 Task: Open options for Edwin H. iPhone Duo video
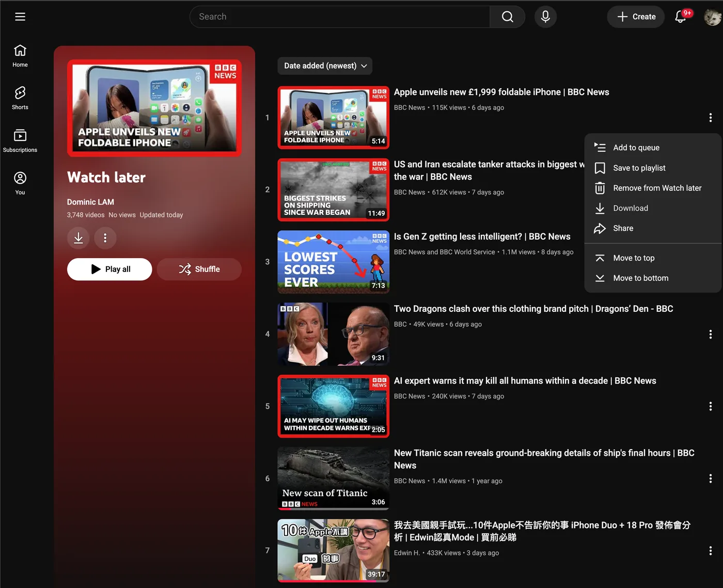pos(711,551)
